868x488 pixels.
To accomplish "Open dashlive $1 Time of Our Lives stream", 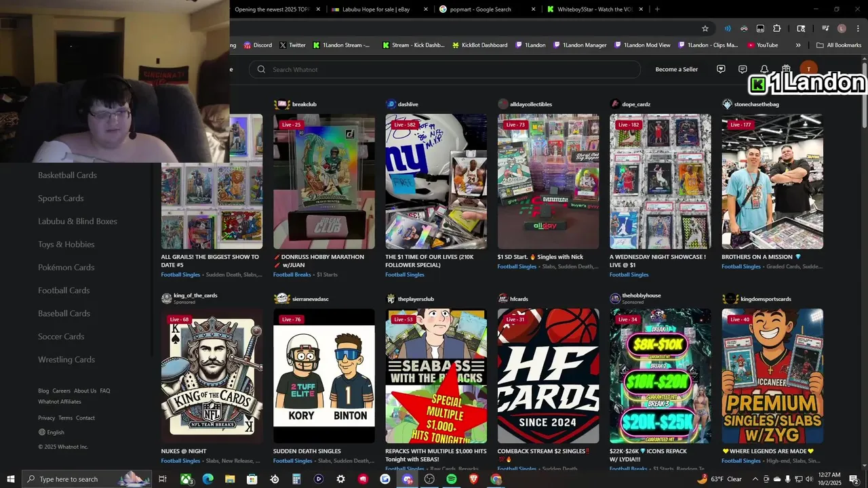I will pos(436,181).
